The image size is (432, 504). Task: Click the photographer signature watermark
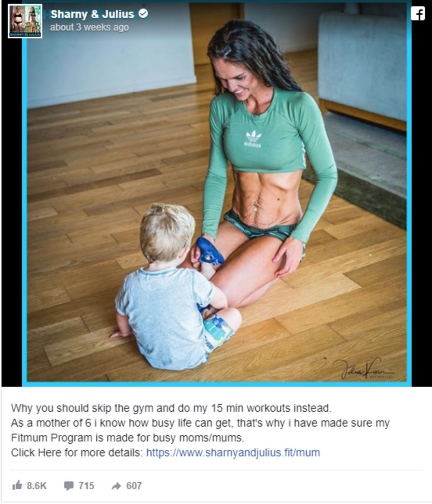point(363,369)
